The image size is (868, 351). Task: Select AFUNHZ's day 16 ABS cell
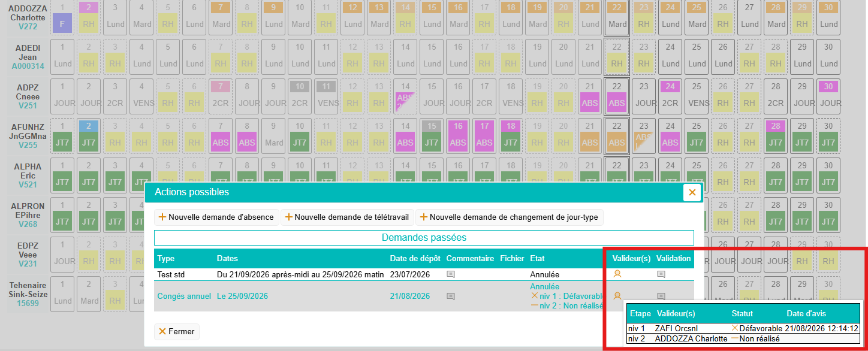tap(458, 135)
